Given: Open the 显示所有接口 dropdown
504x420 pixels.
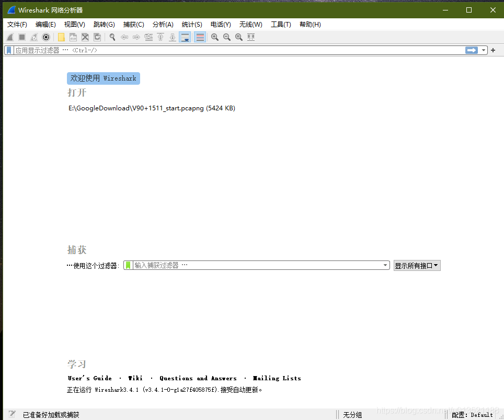Looking at the screenshot, I should tap(417, 266).
